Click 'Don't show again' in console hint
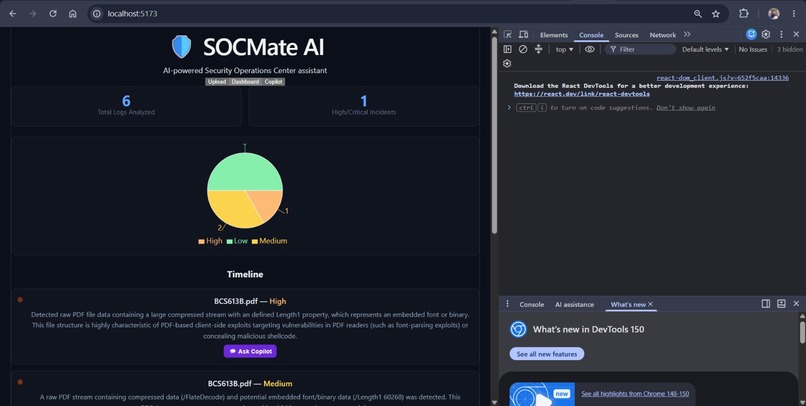This screenshot has width=806, height=406. pos(685,107)
